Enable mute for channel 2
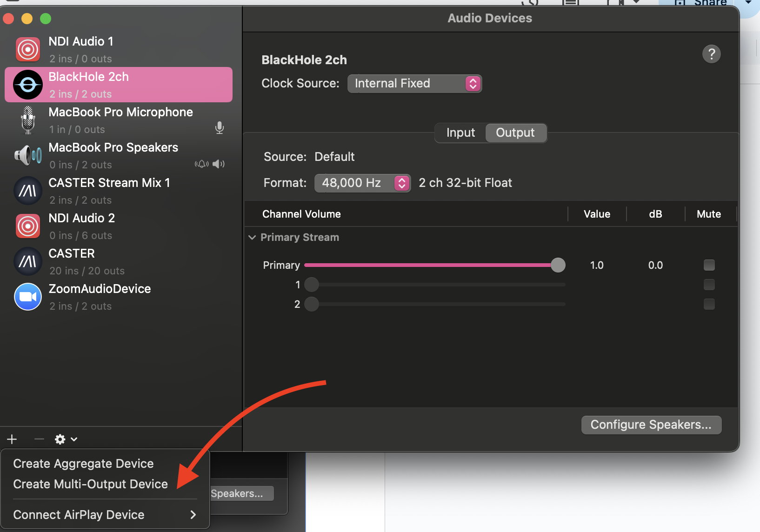The width and height of the screenshot is (760, 532). click(x=709, y=304)
